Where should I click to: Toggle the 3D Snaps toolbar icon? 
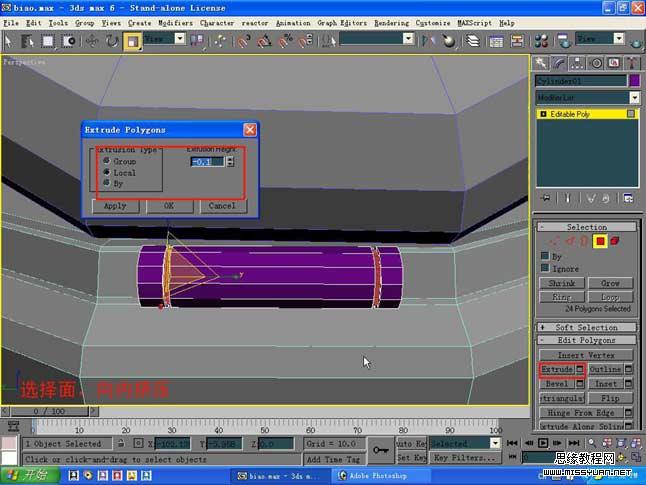(x=243, y=41)
